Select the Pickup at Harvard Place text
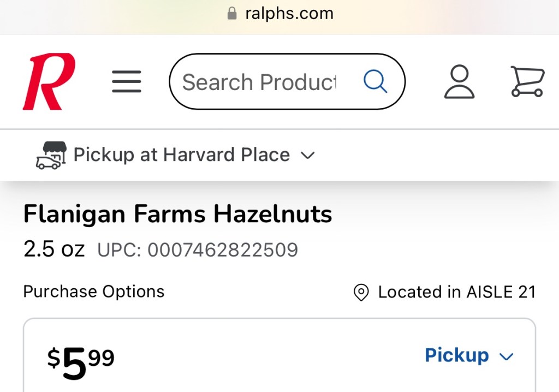Image resolution: width=559 pixels, height=392 pixels. pyautogui.click(x=182, y=155)
